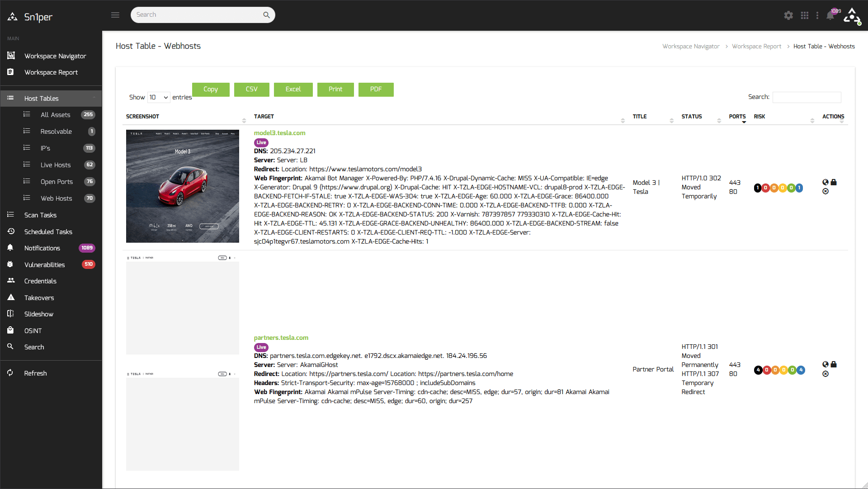Open the notifications bell showing 1089
Viewport: 868px width, 489px height.
[x=831, y=15]
